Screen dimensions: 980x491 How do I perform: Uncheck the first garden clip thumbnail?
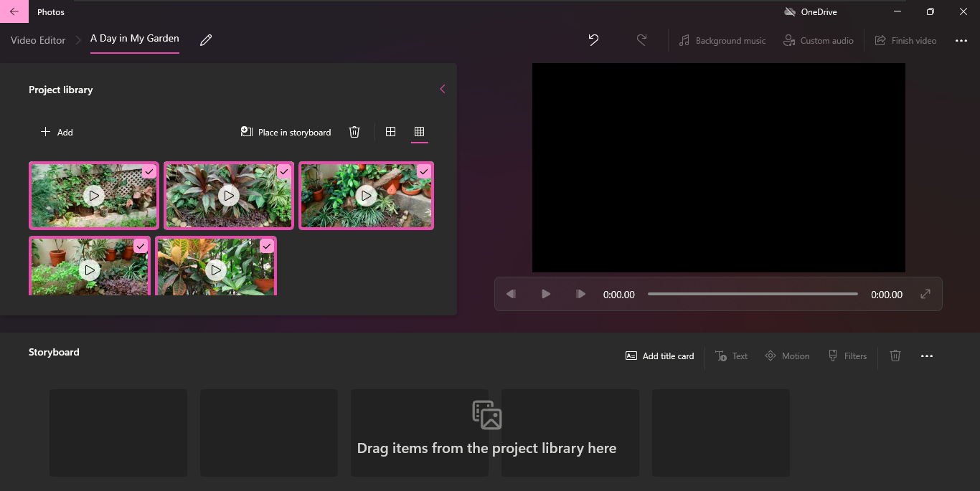click(x=149, y=172)
